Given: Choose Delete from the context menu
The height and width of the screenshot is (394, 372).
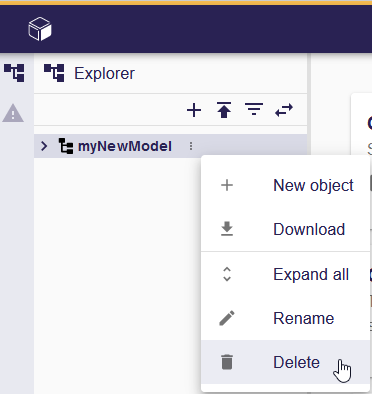Looking at the screenshot, I should (x=285, y=362).
